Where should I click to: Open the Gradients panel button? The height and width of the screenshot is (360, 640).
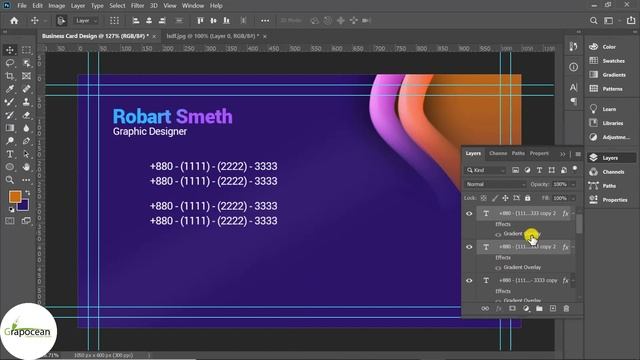pyautogui.click(x=608, y=75)
